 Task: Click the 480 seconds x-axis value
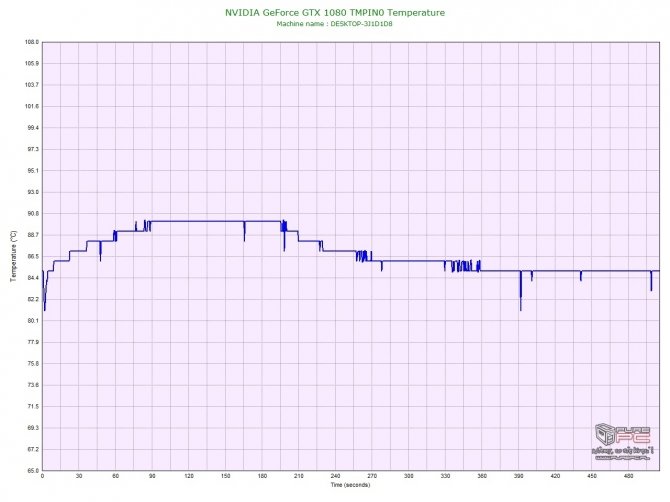pyautogui.click(x=629, y=476)
